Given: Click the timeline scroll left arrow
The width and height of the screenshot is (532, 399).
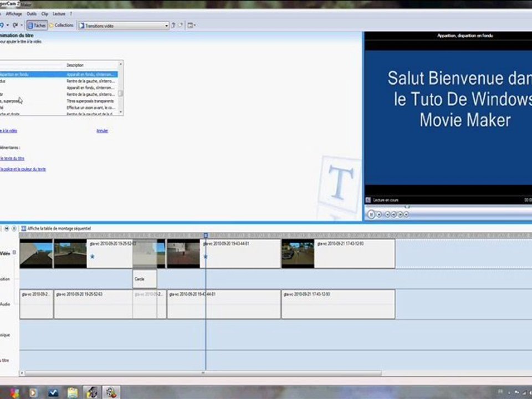Looking at the screenshot, I should tap(22, 373).
